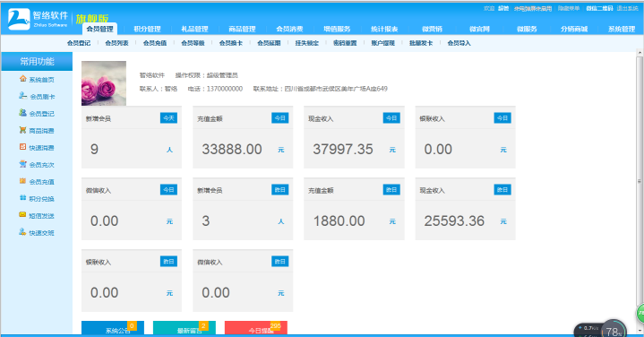
Task: Click the number 9 new members today
Action: point(94,149)
